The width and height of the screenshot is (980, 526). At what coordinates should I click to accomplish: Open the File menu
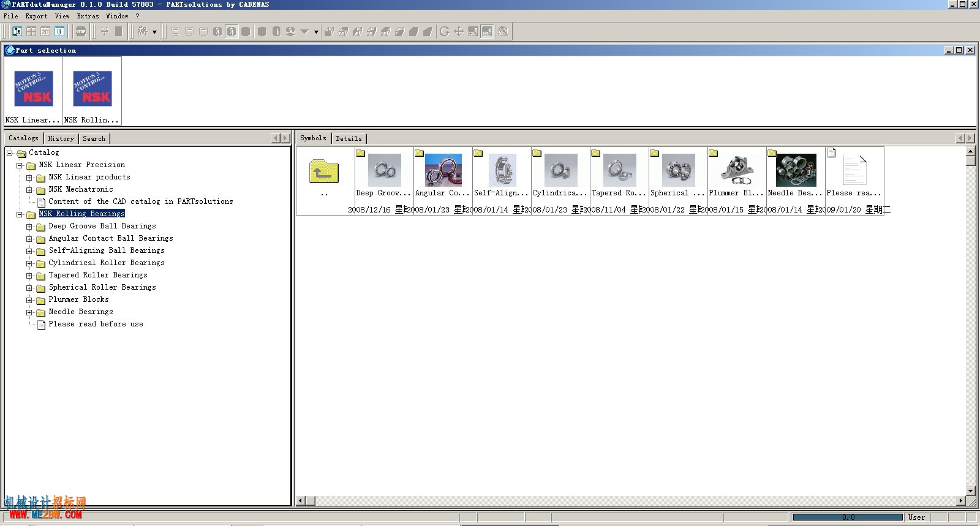[x=11, y=16]
